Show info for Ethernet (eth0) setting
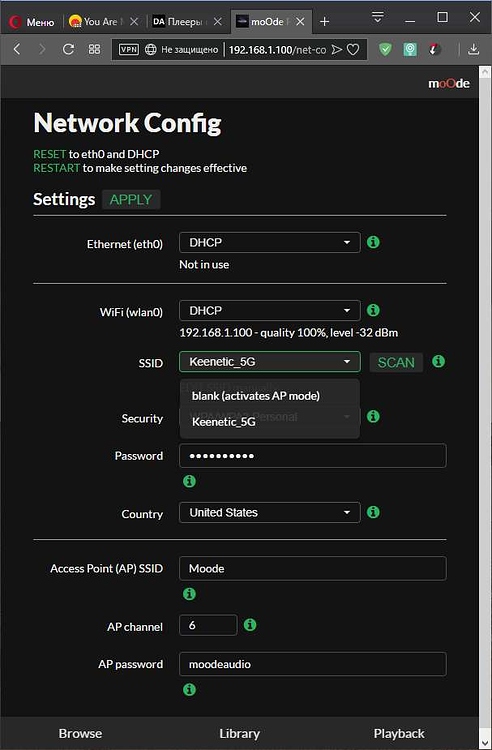This screenshot has height=750, width=492. pos(373,242)
